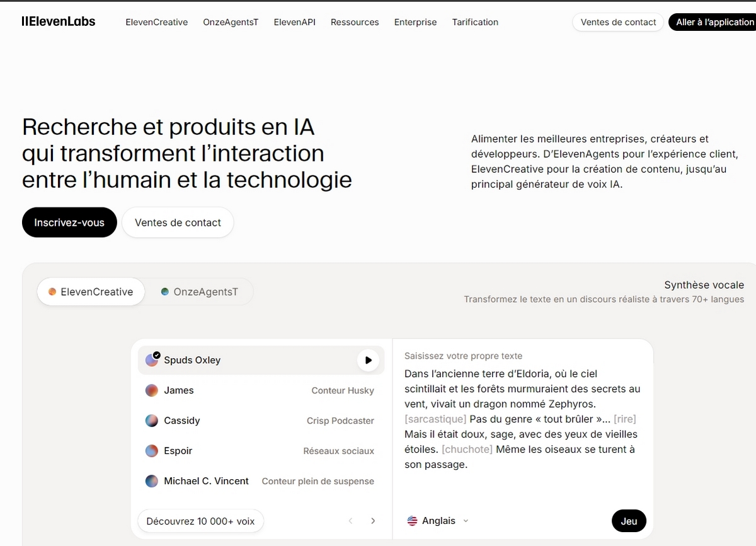Click the James voice avatar
The height and width of the screenshot is (546, 756).
click(152, 390)
